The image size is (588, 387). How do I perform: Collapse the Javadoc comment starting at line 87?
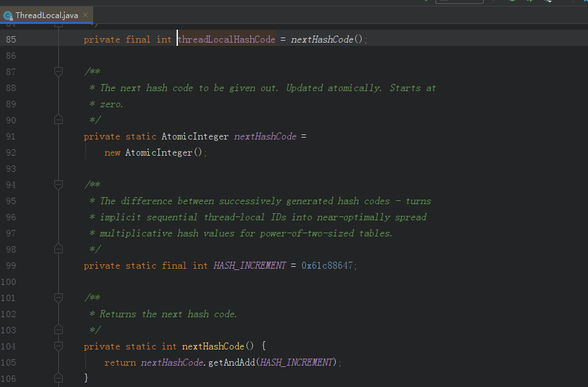click(x=59, y=72)
